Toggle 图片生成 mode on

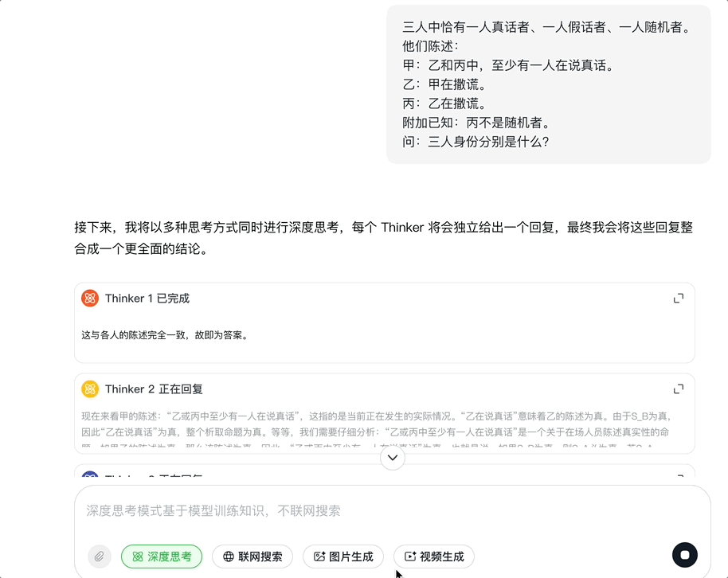coord(342,557)
